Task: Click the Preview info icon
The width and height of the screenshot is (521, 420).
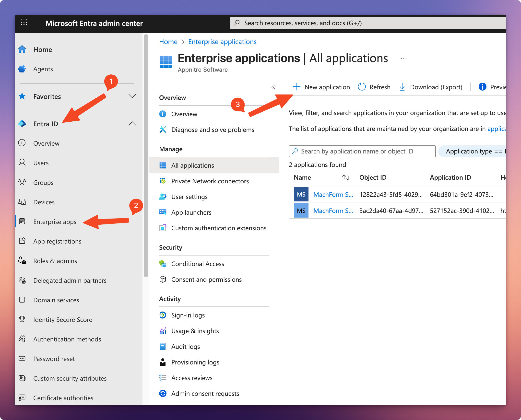Action: (482, 87)
